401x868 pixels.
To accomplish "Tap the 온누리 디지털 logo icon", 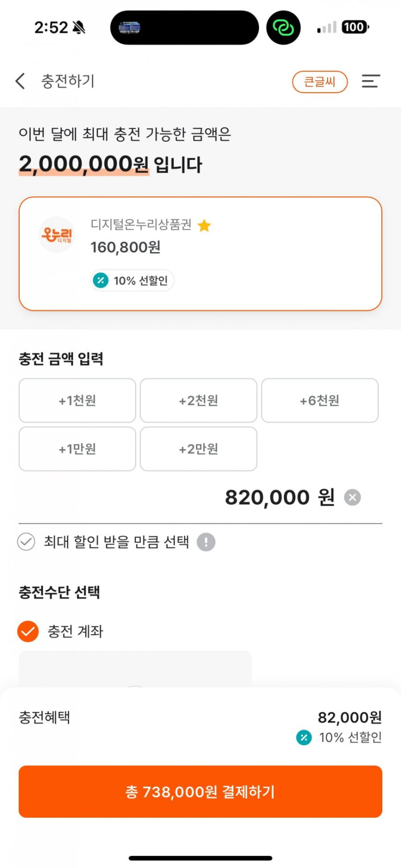I will coord(57,235).
